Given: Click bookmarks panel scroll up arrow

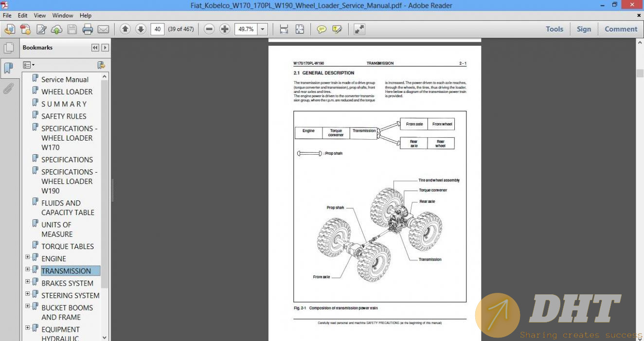Looking at the screenshot, I should click(x=105, y=77).
